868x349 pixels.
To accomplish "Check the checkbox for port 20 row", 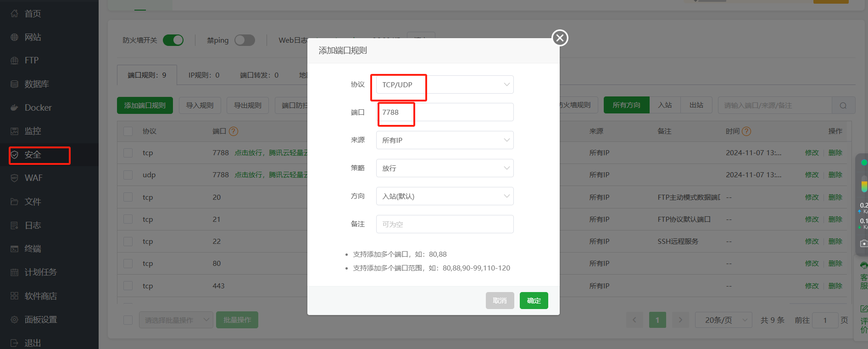I will [128, 197].
